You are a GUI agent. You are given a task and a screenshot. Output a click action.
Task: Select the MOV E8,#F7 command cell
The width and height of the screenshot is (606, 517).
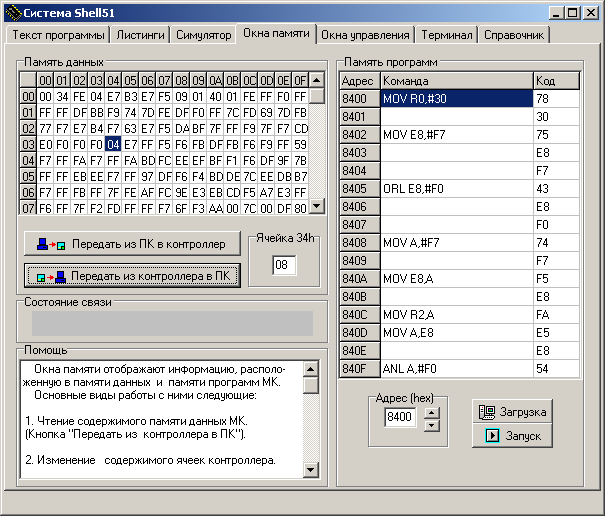457,134
